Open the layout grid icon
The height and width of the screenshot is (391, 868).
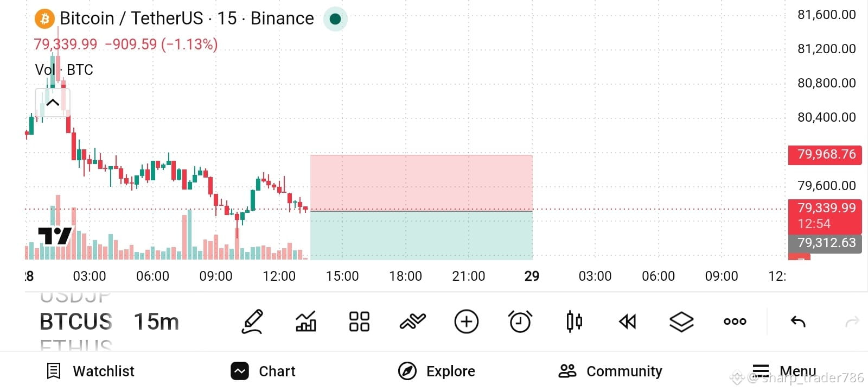point(359,321)
